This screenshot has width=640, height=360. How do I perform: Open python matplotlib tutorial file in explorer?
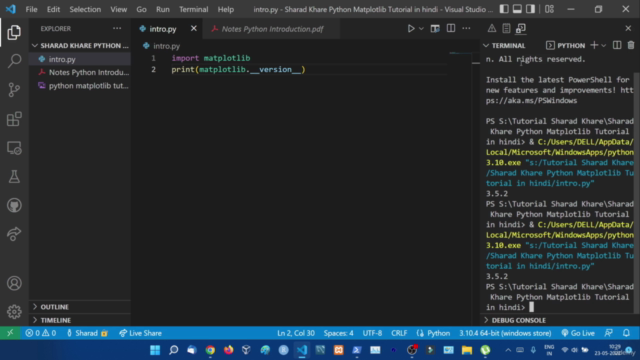(80, 86)
